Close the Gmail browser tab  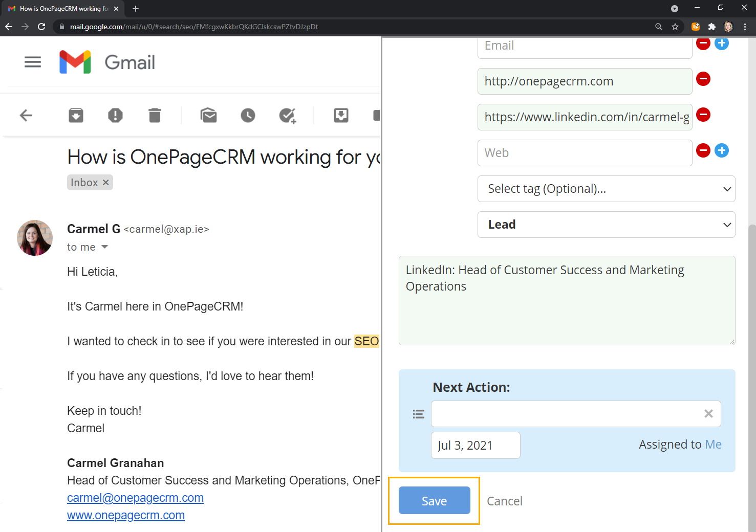tap(116, 9)
